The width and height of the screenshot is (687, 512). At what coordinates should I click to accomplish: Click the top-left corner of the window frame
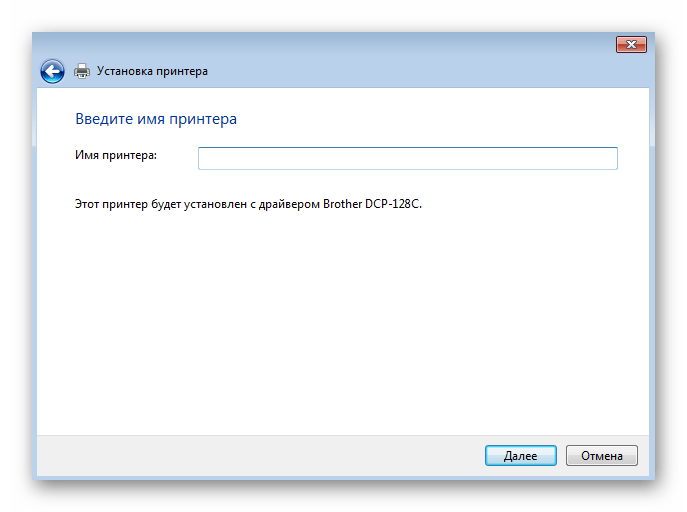tap(34, 35)
